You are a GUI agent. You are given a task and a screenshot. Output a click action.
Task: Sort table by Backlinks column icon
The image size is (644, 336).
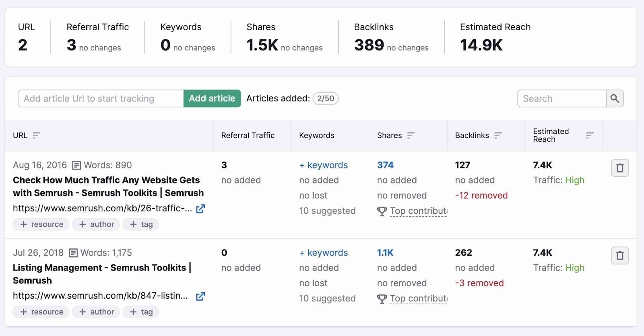pos(498,135)
